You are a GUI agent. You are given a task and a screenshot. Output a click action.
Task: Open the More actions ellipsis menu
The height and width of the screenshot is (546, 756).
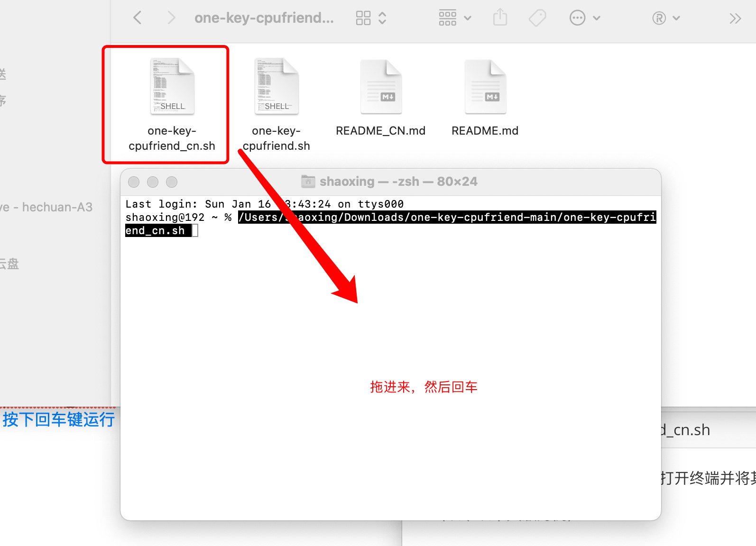(577, 18)
